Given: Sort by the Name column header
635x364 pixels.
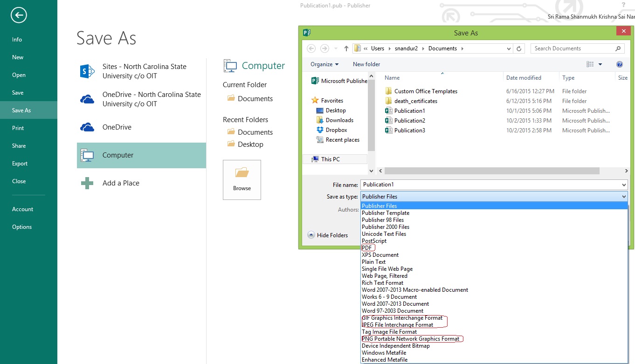Looking at the screenshot, I should coord(392,78).
